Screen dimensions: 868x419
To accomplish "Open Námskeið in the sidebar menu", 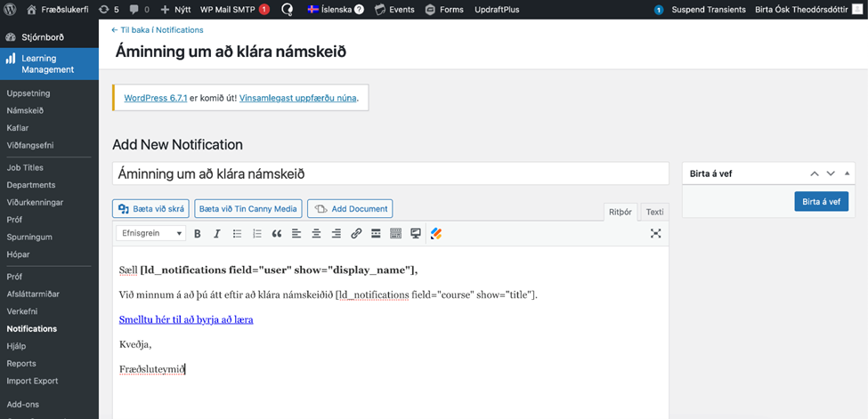I will [25, 110].
